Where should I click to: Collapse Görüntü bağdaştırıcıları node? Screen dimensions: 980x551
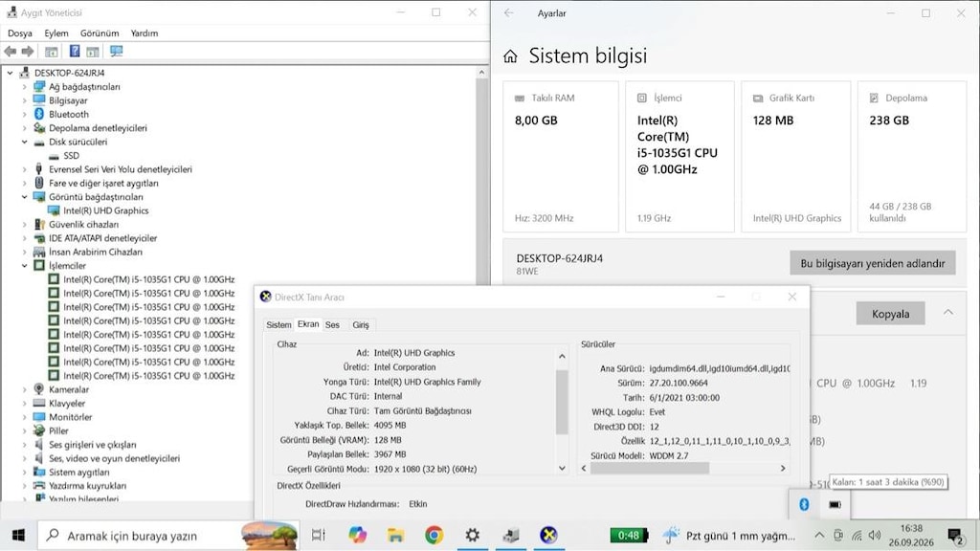(24, 197)
